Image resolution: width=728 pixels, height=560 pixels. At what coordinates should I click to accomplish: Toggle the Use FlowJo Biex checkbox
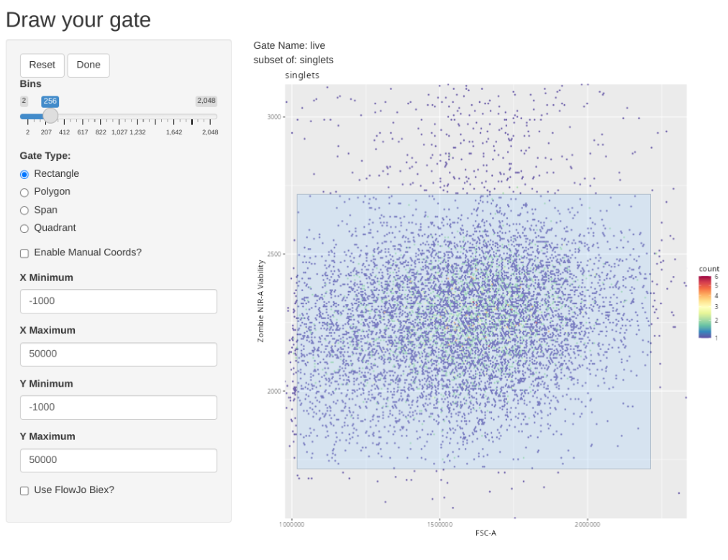[24, 490]
